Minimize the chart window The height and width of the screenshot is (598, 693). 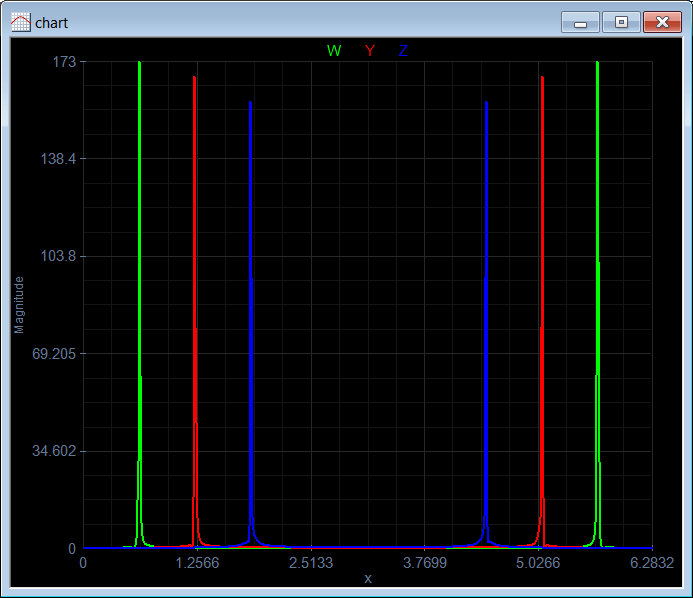click(580, 22)
